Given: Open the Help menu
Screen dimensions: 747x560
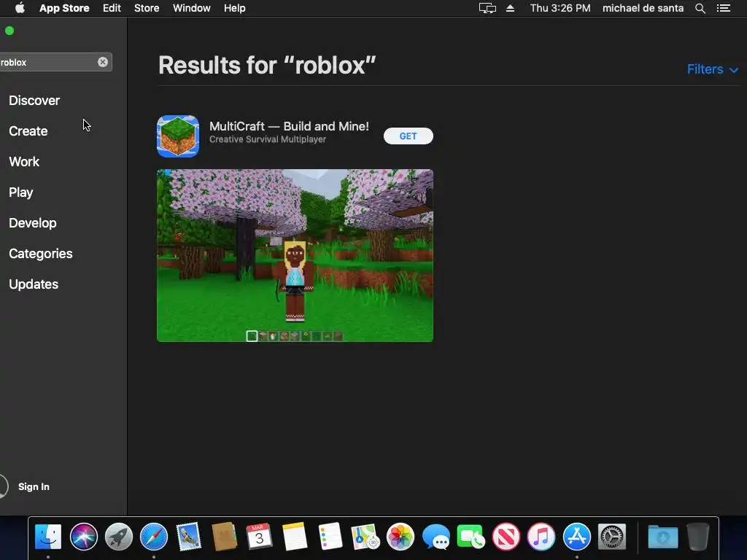Looking at the screenshot, I should coord(235,8).
